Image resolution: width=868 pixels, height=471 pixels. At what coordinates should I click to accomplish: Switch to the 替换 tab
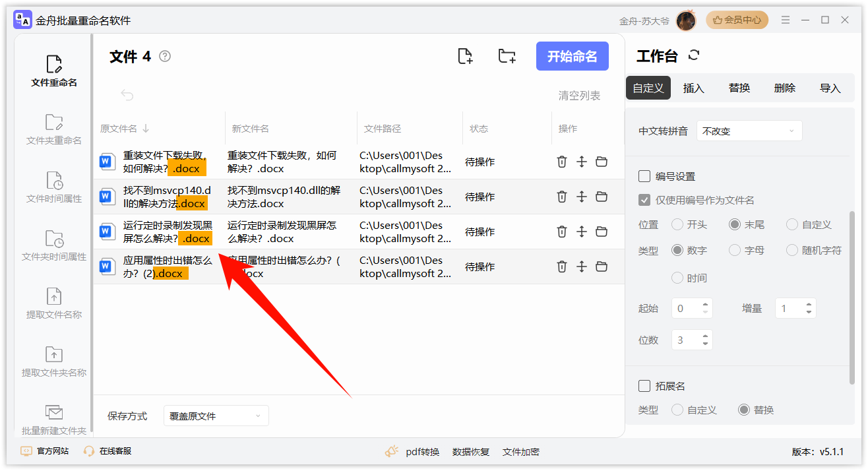tap(739, 87)
